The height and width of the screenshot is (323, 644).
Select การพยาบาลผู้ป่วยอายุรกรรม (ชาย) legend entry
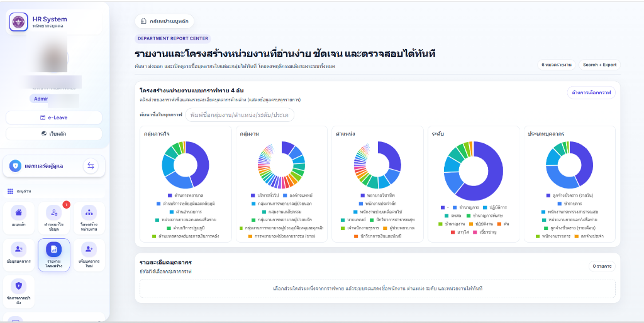pos(282,236)
